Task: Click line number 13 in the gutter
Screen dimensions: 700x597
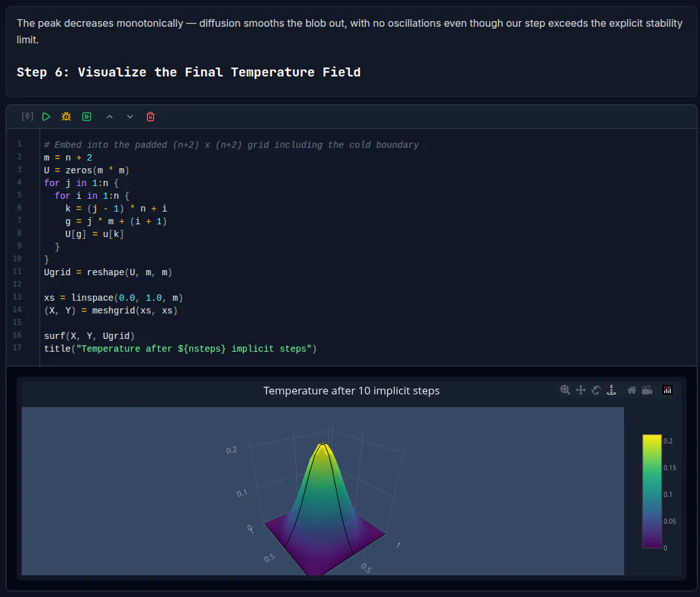Action: point(17,297)
